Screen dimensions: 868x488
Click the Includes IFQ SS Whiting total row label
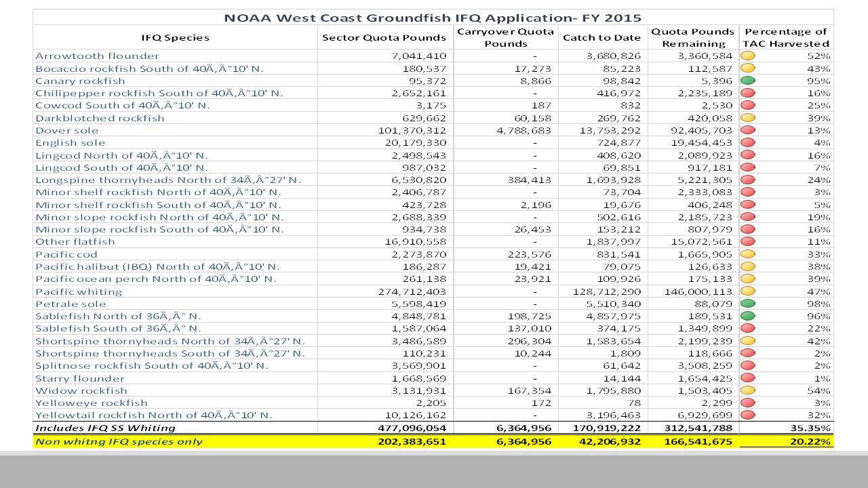105,428
